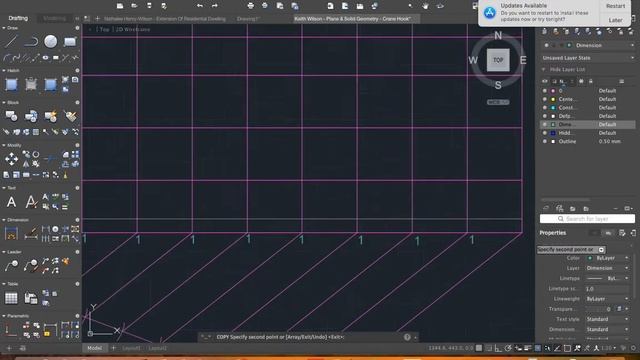Select the Polyline tool
The height and width of the screenshot is (360, 640).
(31, 41)
